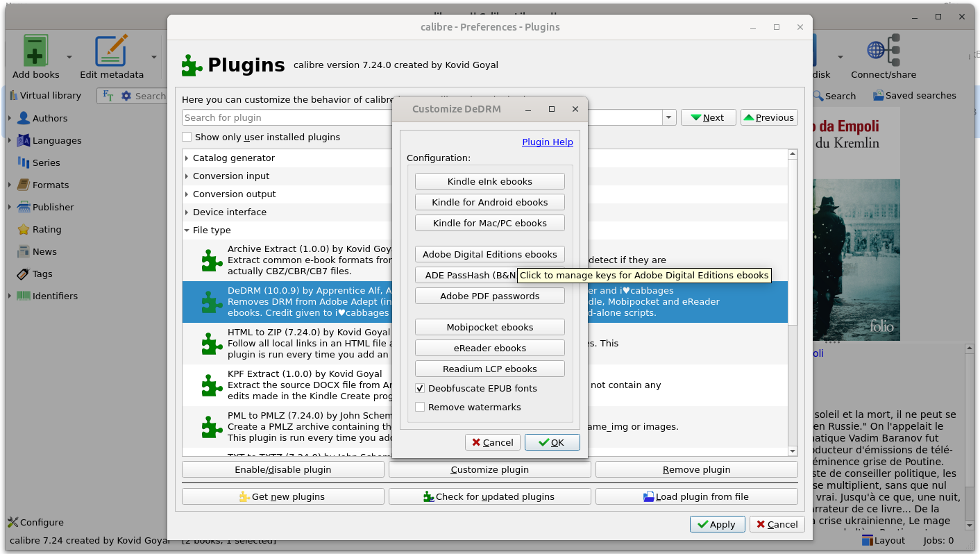The height and width of the screenshot is (554, 980).
Task: Click the DeDRM plugin puzzle icon
Action: [212, 302]
